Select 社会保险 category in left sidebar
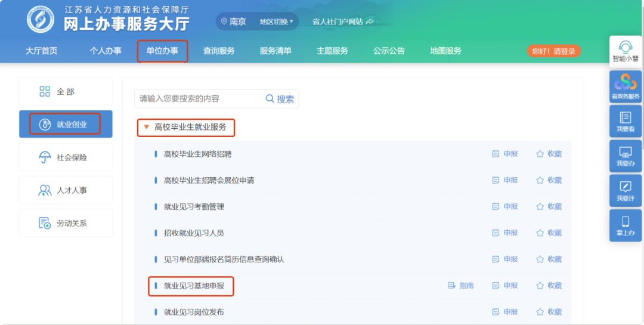This screenshot has width=644, height=325. (66, 157)
